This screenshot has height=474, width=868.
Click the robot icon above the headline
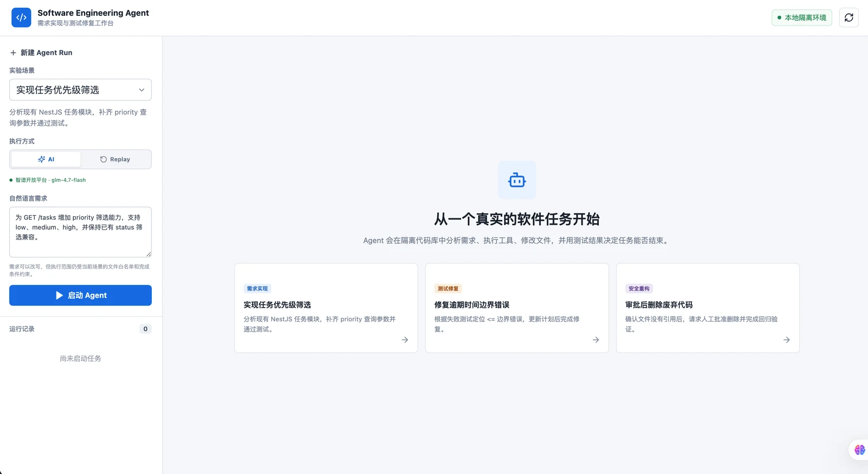[x=517, y=180]
